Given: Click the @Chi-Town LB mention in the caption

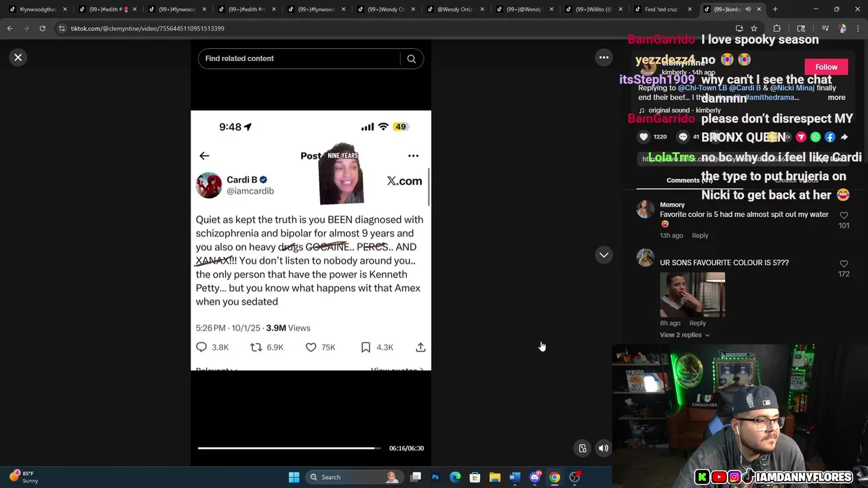Looking at the screenshot, I should pos(702,88).
